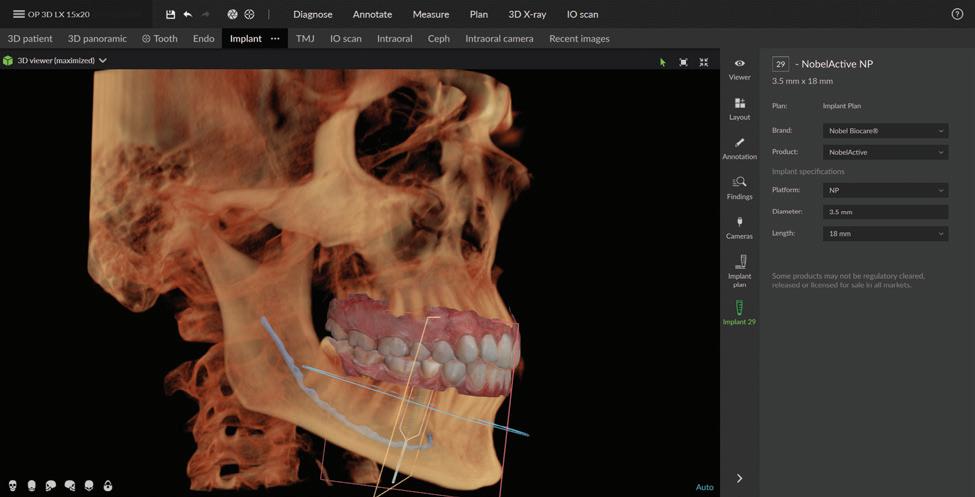This screenshot has width=975, height=497.
Task: Expand the 3D viewer (maximized) dropdown
Action: (x=102, y=61)
